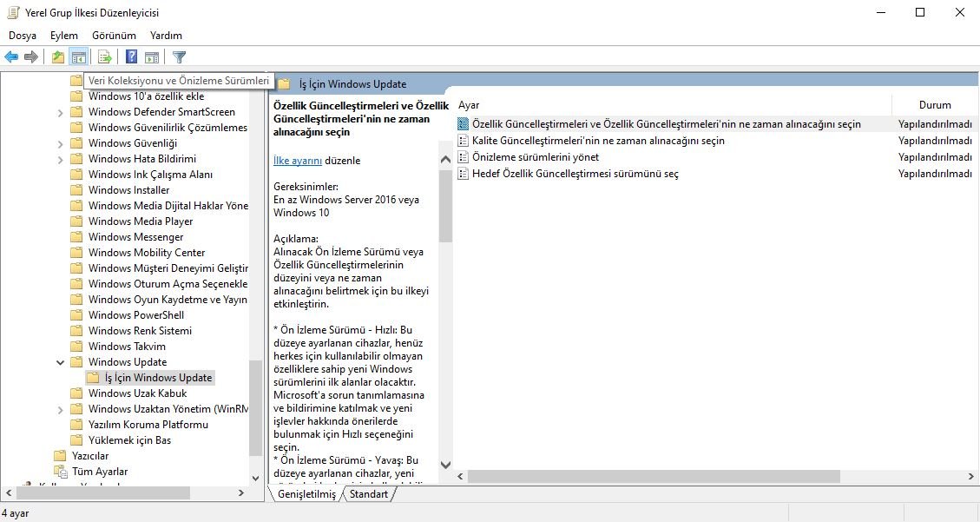Expand the Windows Hata Bildirimi node

(x=60, y=159)
